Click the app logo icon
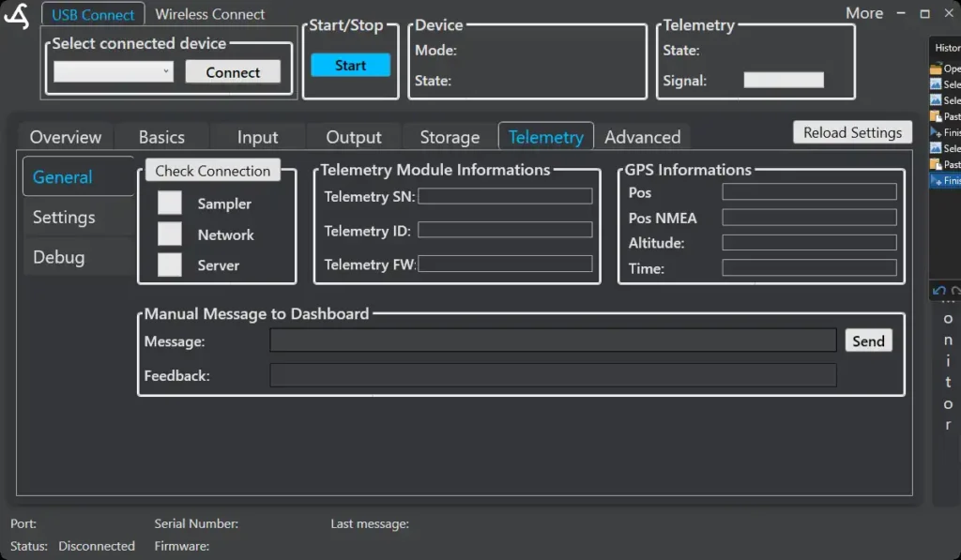The image size is (961, 560). (17, 16)
